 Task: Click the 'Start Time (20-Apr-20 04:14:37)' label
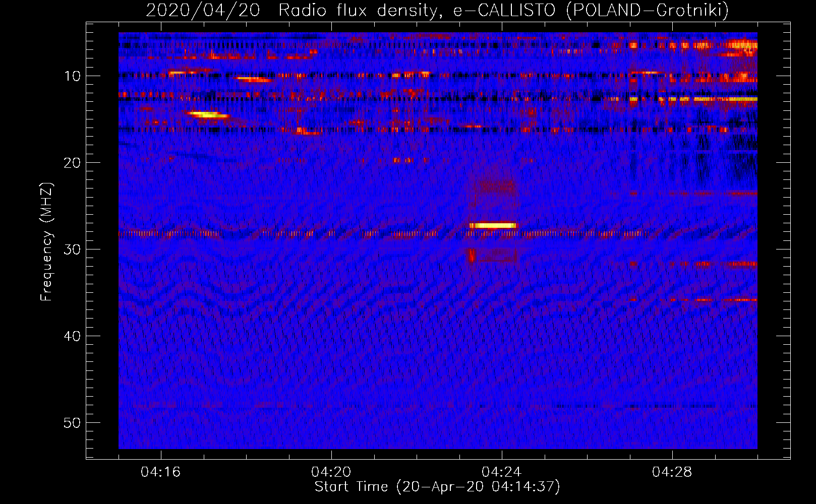[x=437, y=487]
